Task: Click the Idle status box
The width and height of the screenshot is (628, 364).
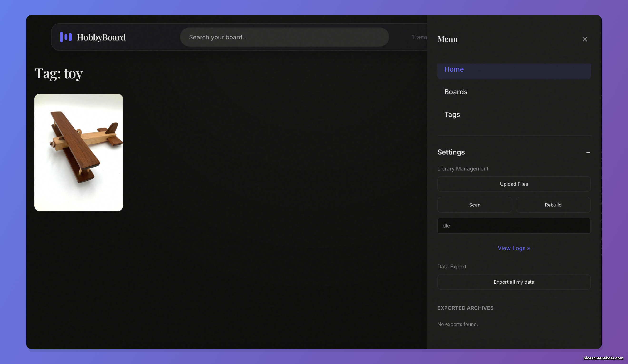Action: point(514,226)
